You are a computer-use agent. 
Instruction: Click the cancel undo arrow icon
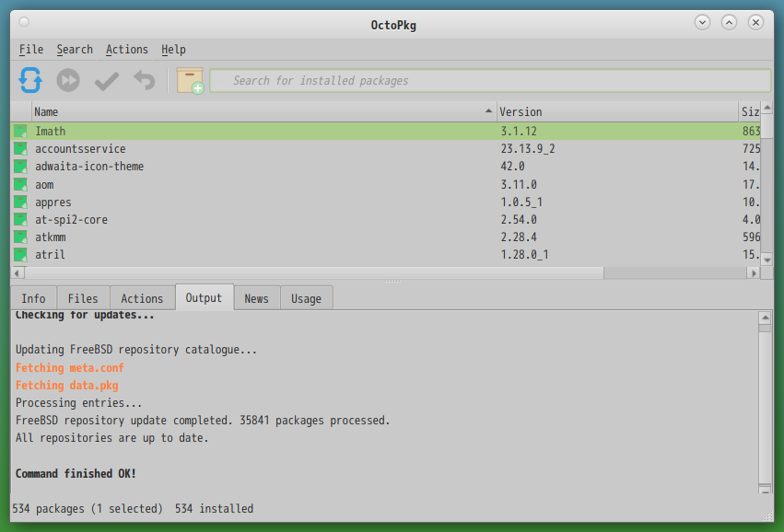pos(145,80)
